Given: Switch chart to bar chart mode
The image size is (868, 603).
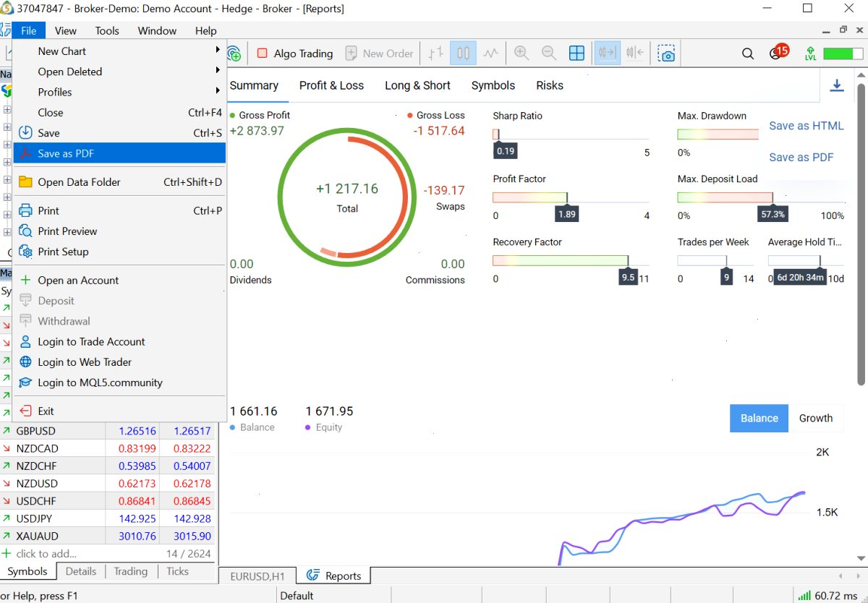Looking at the screenshot, I should click(x=435, y=54).
